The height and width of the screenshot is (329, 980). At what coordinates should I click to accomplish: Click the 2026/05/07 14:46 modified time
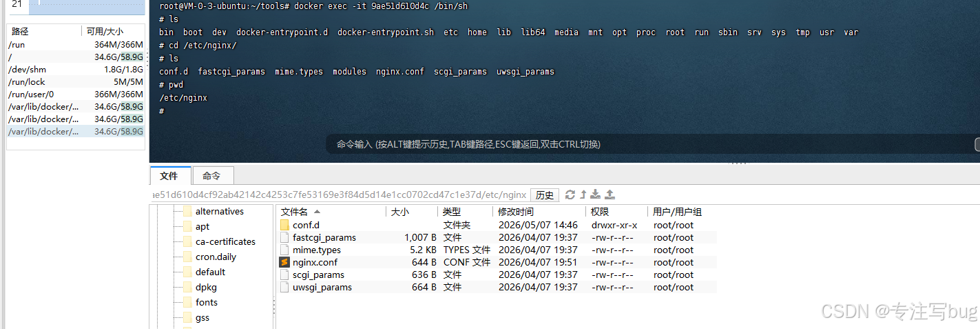pos(538,225)
